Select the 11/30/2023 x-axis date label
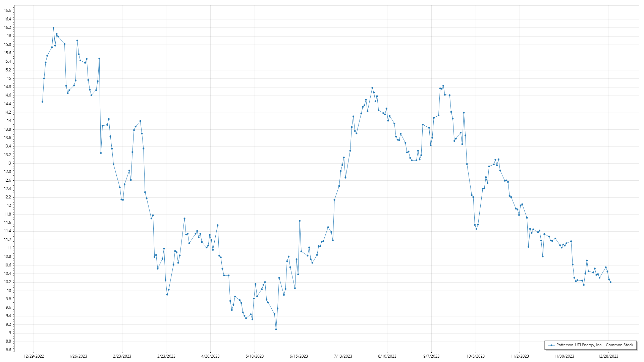Image resolution: width=644 pixels, height=362 pixels. click(564, 356)
